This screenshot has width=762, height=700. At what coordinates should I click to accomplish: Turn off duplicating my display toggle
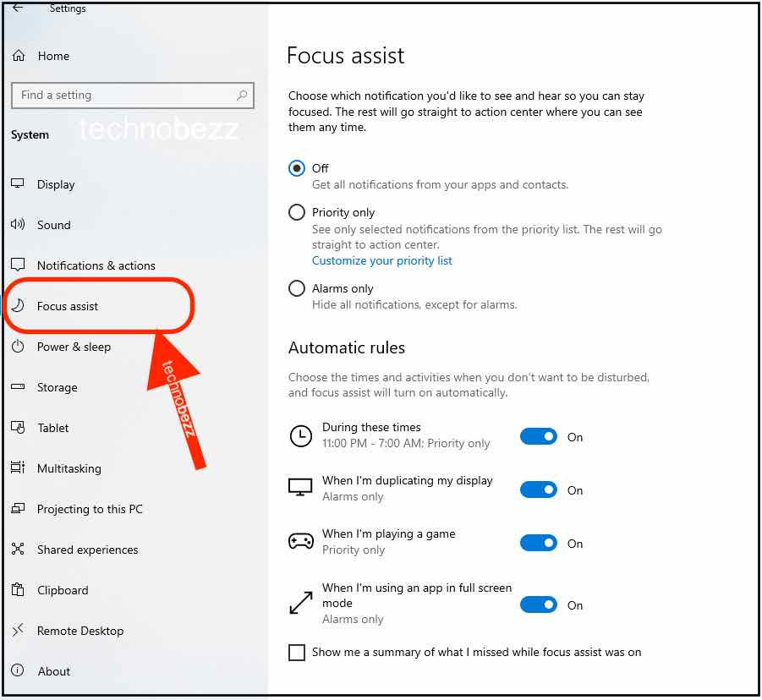click(539, 489)
